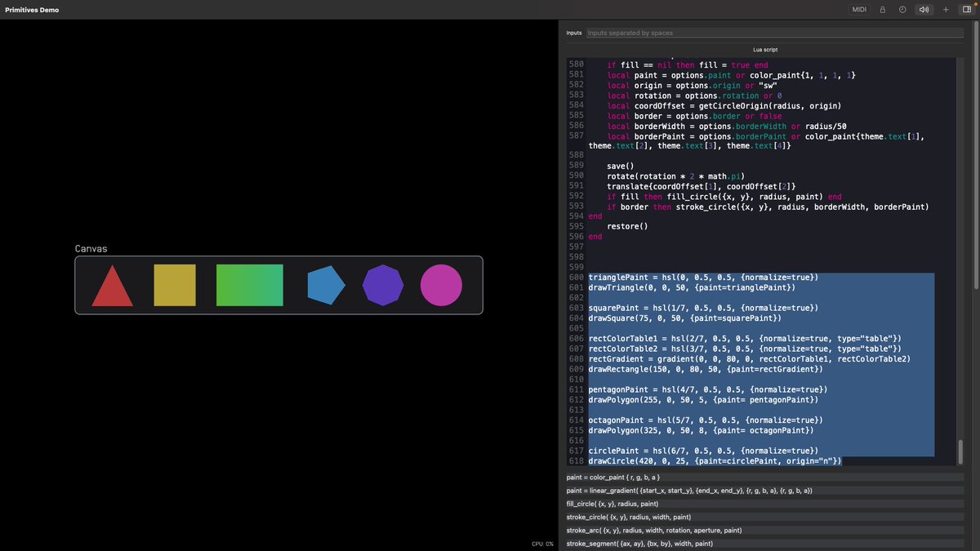
Task: Toggle the sidebar panel layout icon
Action: click(x=967, y=10)
